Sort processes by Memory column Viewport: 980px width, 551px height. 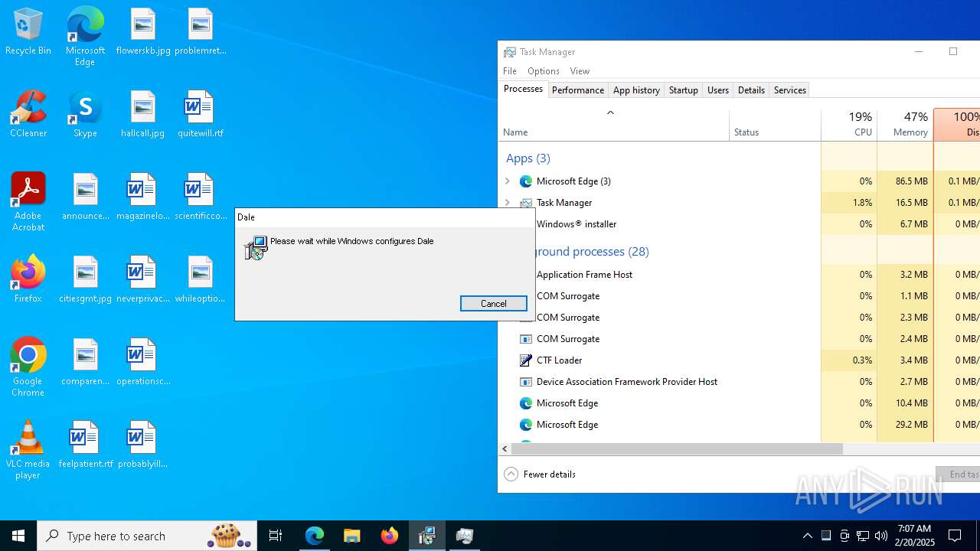pos(905,126)
